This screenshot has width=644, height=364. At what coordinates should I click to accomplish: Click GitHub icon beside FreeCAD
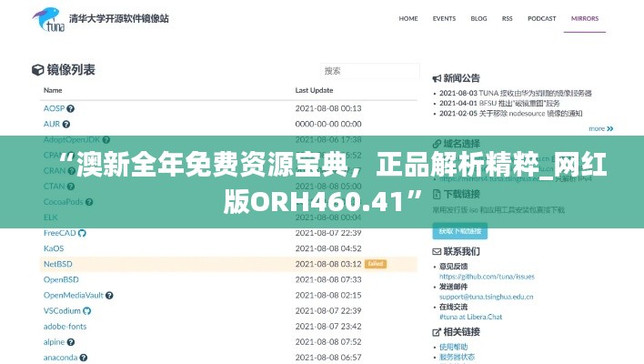click(82, 233)
